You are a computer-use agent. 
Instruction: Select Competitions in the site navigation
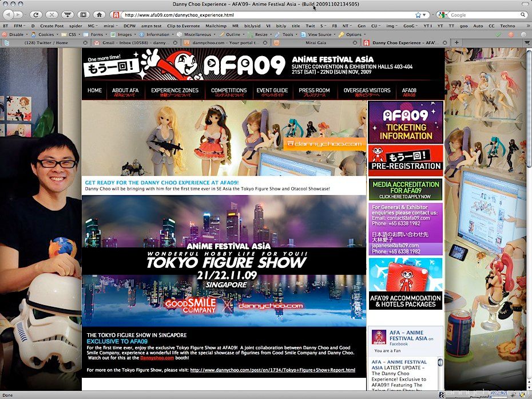(228, 92)
